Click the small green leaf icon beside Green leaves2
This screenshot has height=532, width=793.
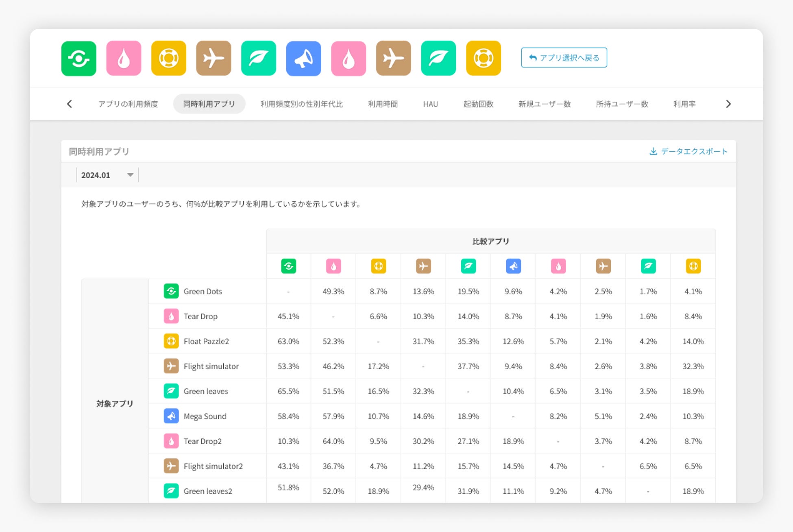click(171, 491)
